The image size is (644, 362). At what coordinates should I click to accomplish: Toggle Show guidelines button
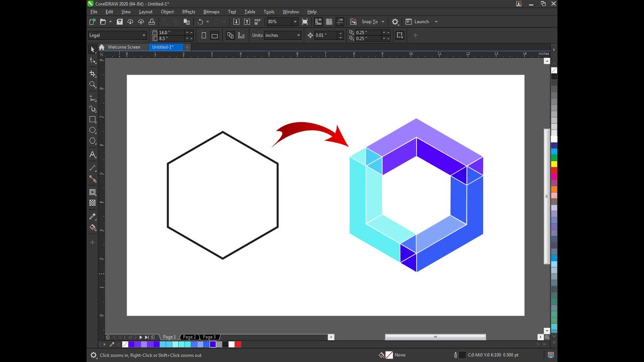point(340,22)
